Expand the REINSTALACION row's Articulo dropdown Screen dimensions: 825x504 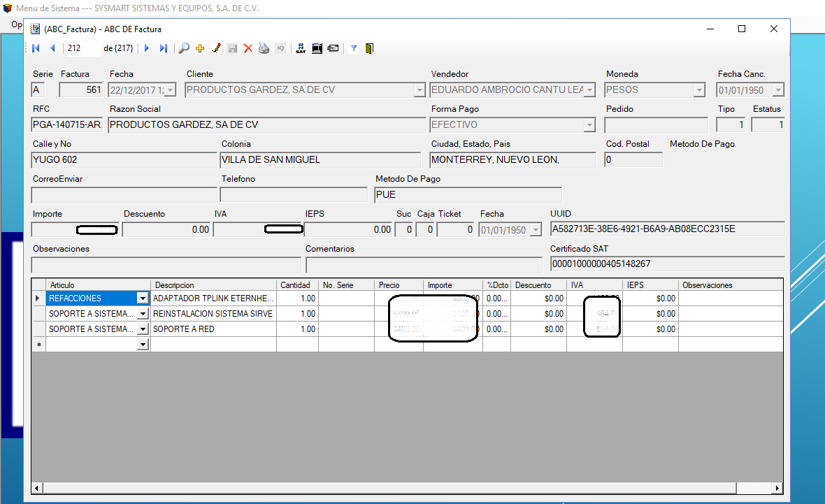(143, 314)
